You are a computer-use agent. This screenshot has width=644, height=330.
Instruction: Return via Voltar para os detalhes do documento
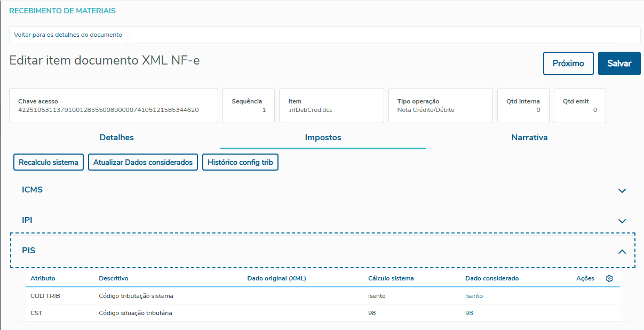pos(68,35)
